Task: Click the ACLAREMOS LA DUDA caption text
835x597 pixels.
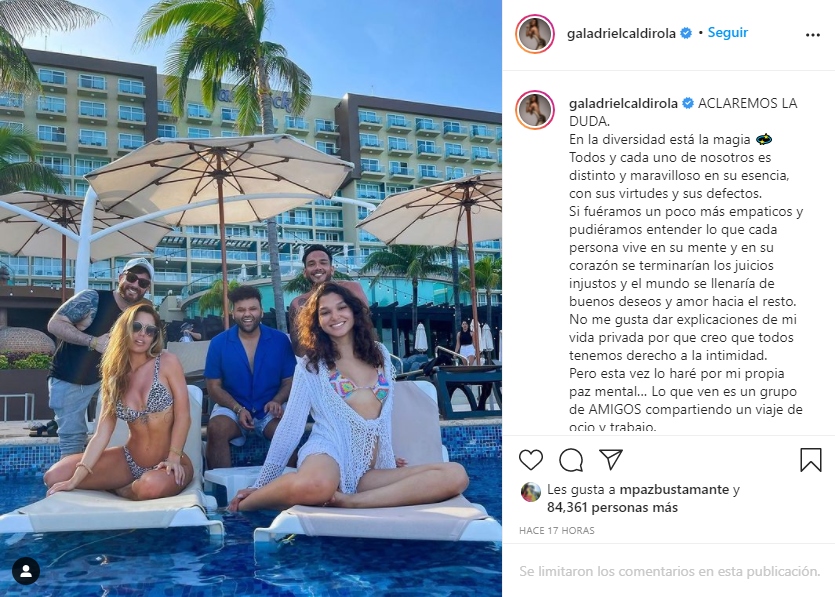Action: [683, 112]
